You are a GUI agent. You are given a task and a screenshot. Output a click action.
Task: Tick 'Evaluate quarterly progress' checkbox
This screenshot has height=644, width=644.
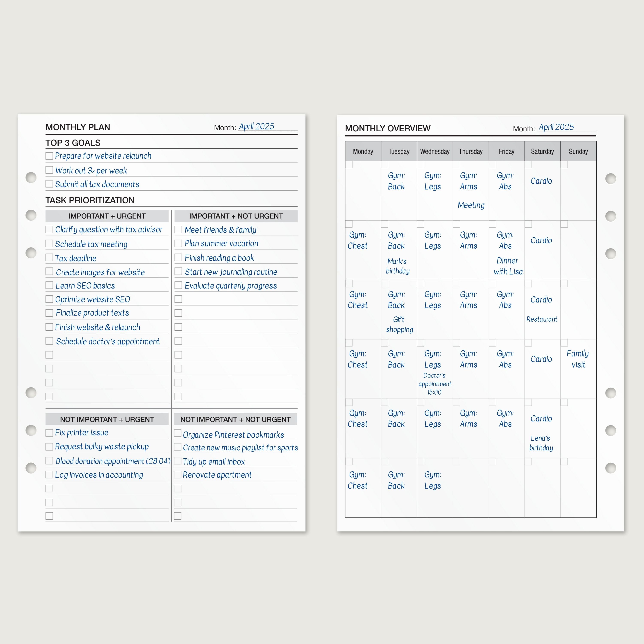coord(178,285)
